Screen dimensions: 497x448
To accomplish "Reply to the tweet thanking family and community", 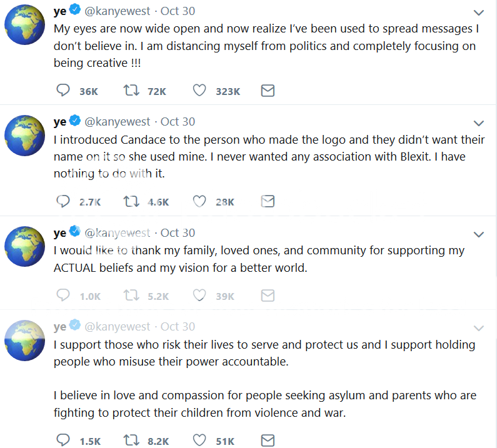I will click(63, 296).
